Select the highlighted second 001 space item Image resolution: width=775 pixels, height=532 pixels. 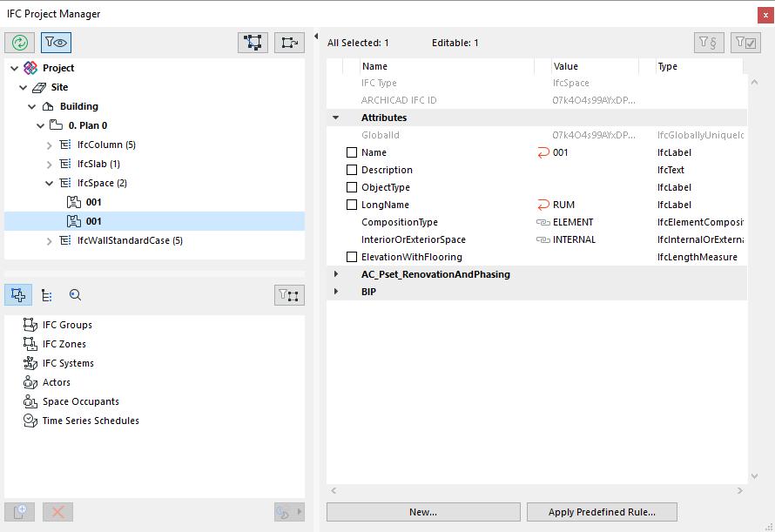[x=154, y=221]
